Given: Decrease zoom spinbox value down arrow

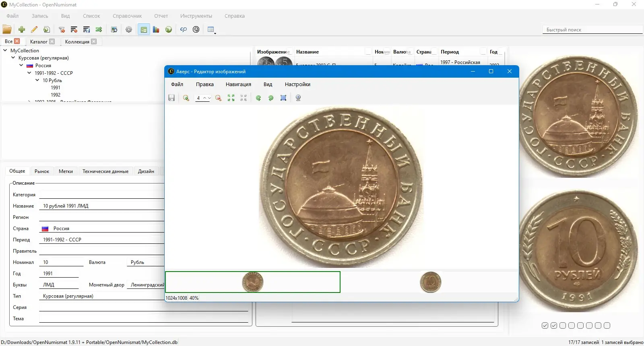Looking at the screenshot, I should coord(209,98).
